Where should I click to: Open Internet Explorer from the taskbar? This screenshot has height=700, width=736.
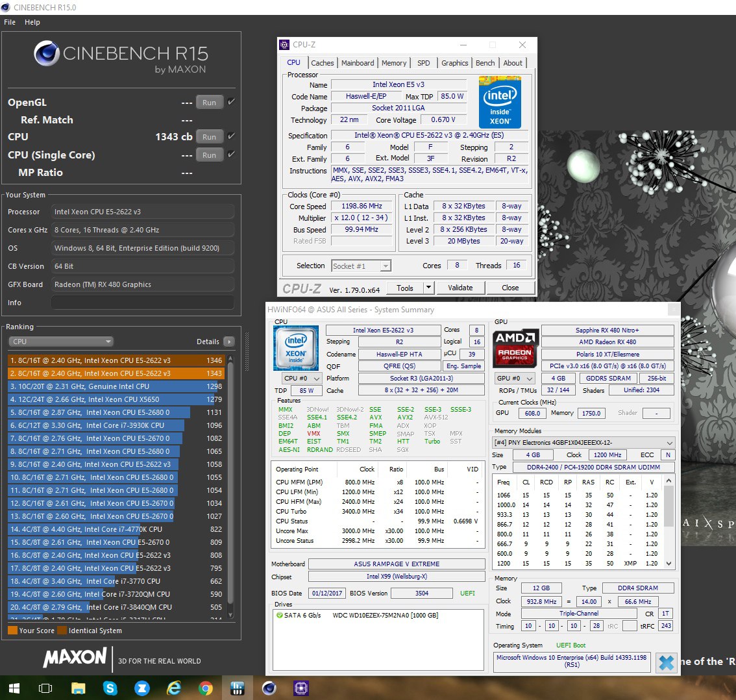pyautogui.click(x=174, y=688)
